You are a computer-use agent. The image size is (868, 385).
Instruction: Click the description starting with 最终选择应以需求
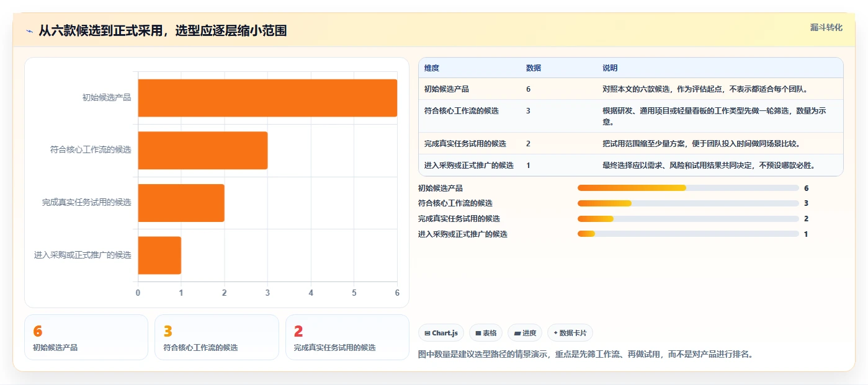click(709, 166)
